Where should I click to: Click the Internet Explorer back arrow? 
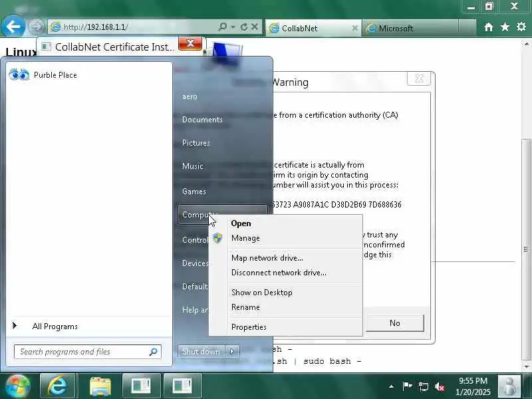click(x=13, y=26)
